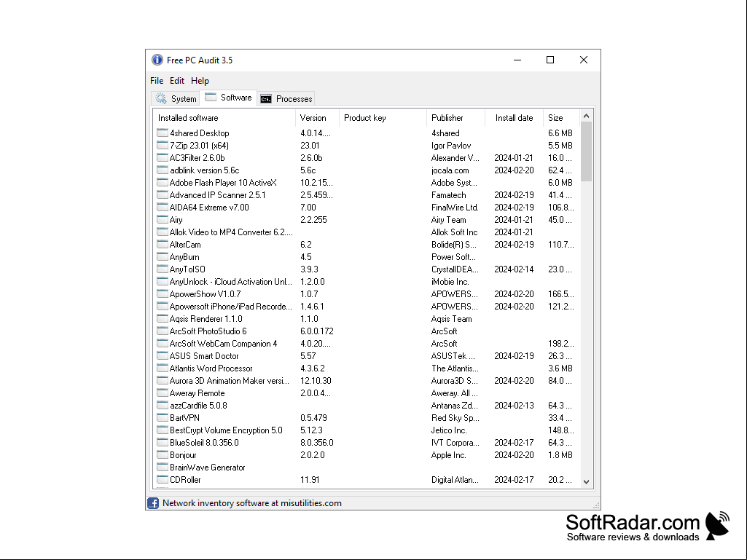Click the window icon beside 4shared Desktop
The height and width of the screenshot is (560, 747).
163,133
